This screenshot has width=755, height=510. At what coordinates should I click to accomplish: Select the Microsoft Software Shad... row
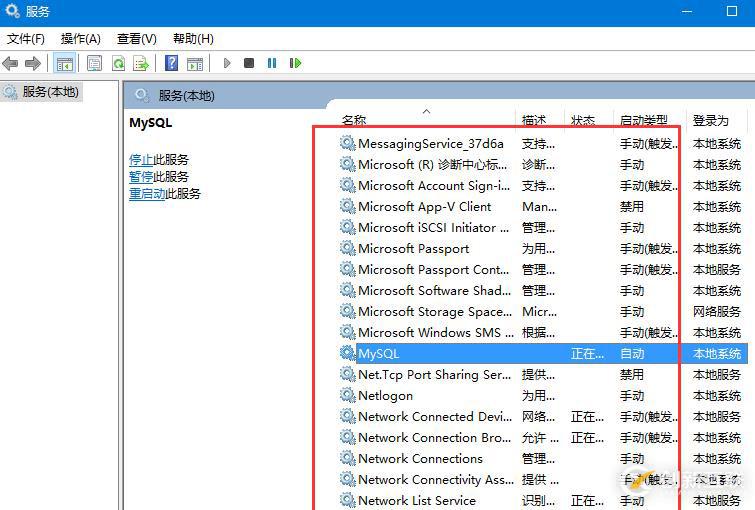(543, 290)
